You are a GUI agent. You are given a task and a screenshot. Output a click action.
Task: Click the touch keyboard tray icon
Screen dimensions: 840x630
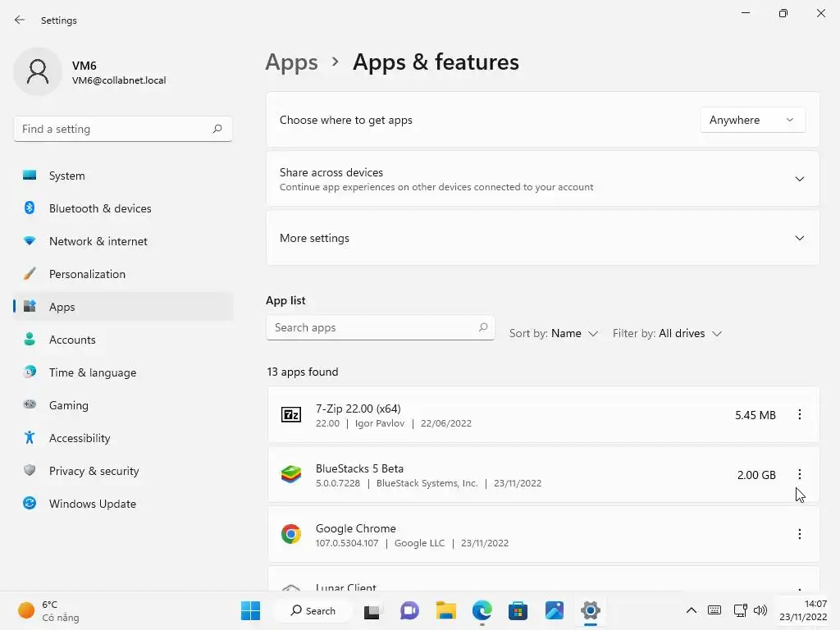714,610
